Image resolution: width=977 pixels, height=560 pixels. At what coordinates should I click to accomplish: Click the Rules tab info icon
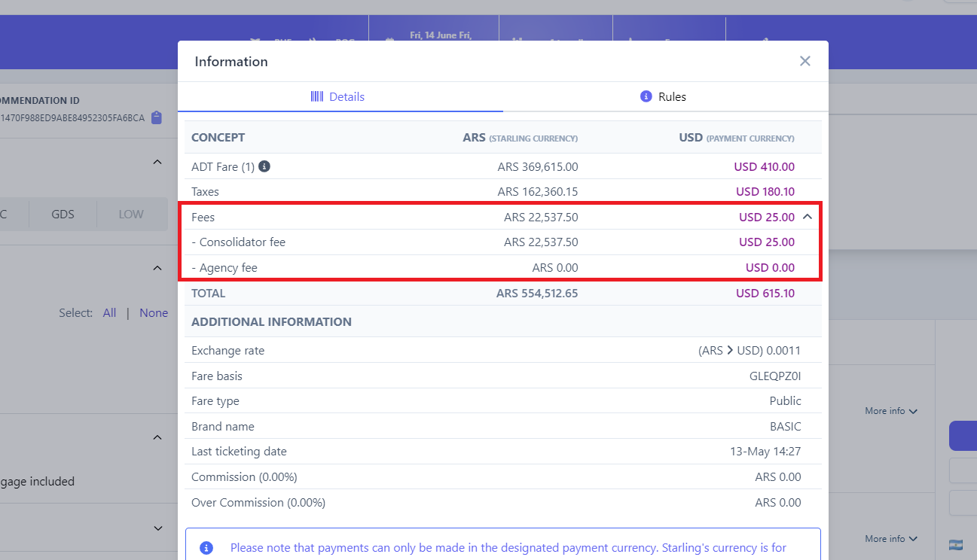tap(646, 96)
